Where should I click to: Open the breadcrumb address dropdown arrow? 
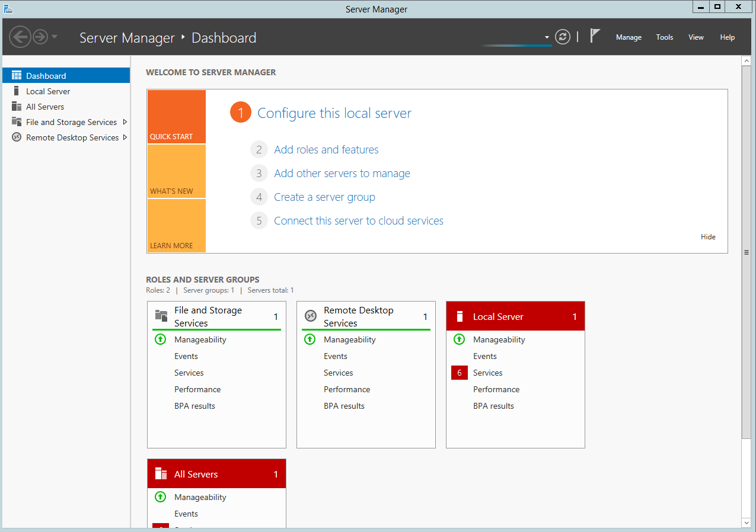[x=547, y=37]
